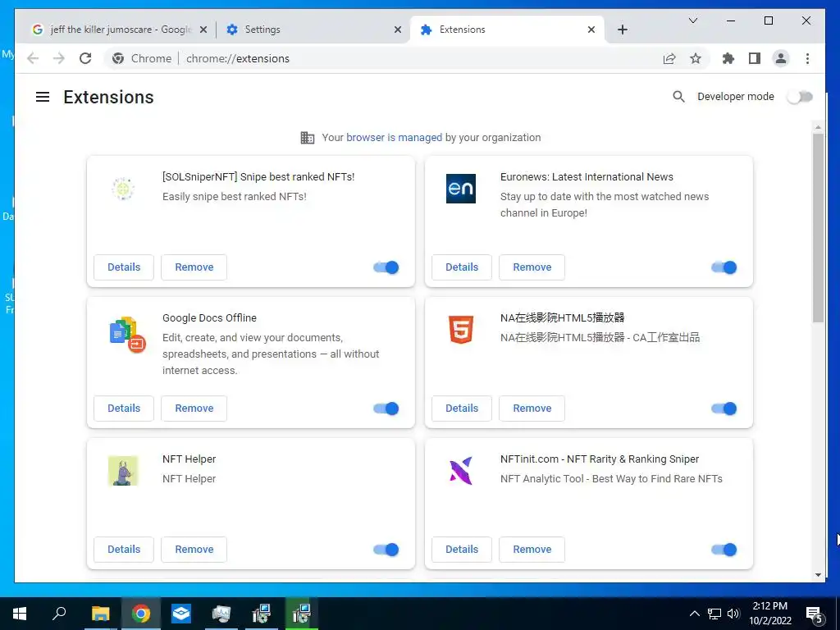Open the Extensions puzzle toolbar icon
The image size is (840, 630).
[x=728, y=58]
